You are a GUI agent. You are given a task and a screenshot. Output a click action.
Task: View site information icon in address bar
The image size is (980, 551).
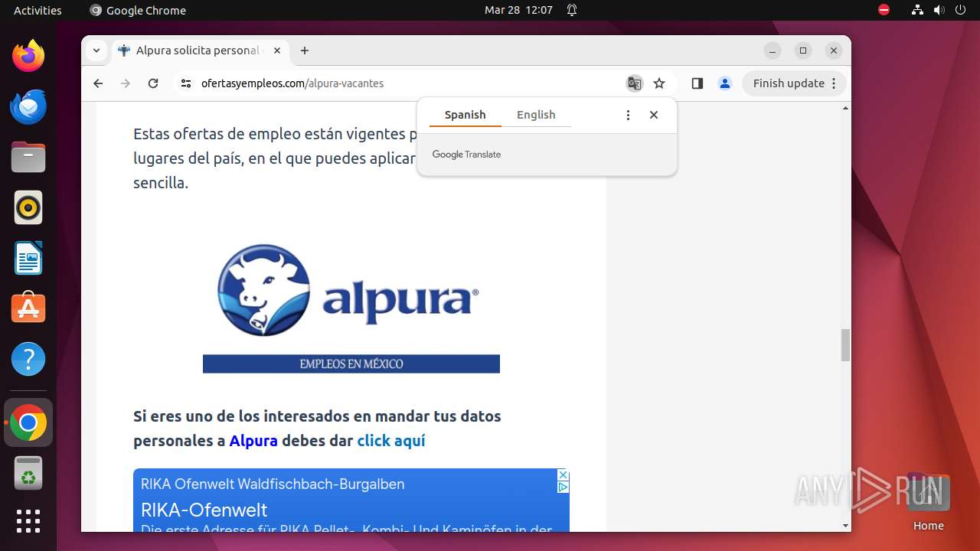tap(185, 83)
